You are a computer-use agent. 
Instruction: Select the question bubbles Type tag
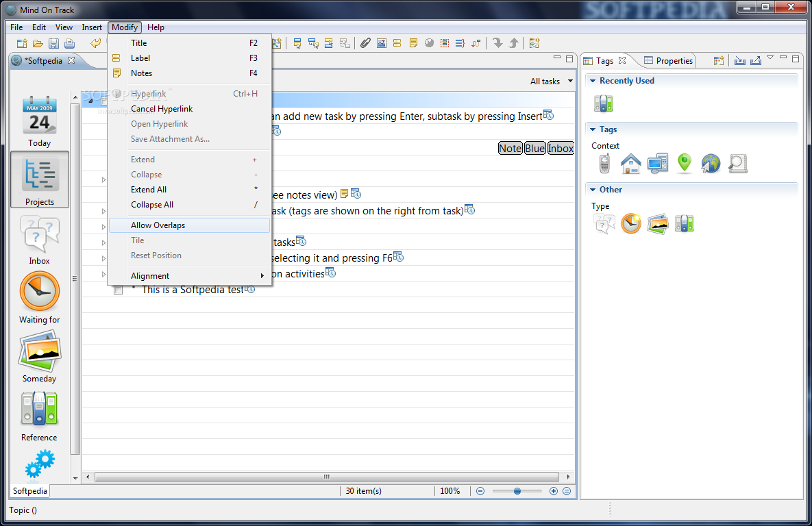click(x=604, y=224)
